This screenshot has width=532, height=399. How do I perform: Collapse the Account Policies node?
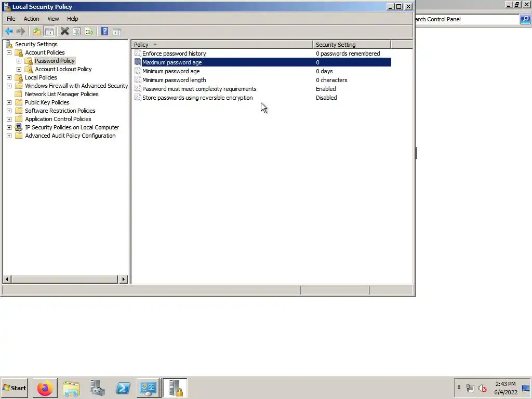point(9,52)
